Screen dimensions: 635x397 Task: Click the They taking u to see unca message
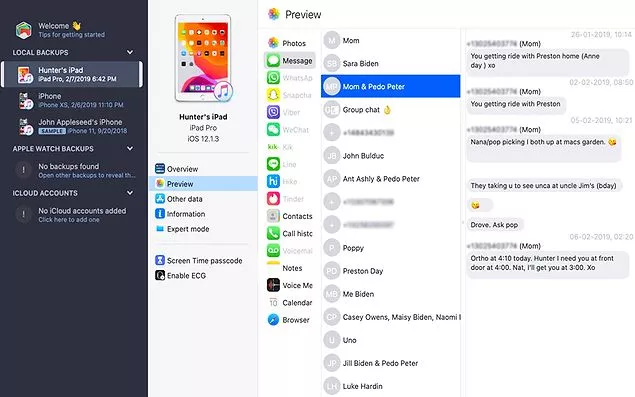[544, 186]
